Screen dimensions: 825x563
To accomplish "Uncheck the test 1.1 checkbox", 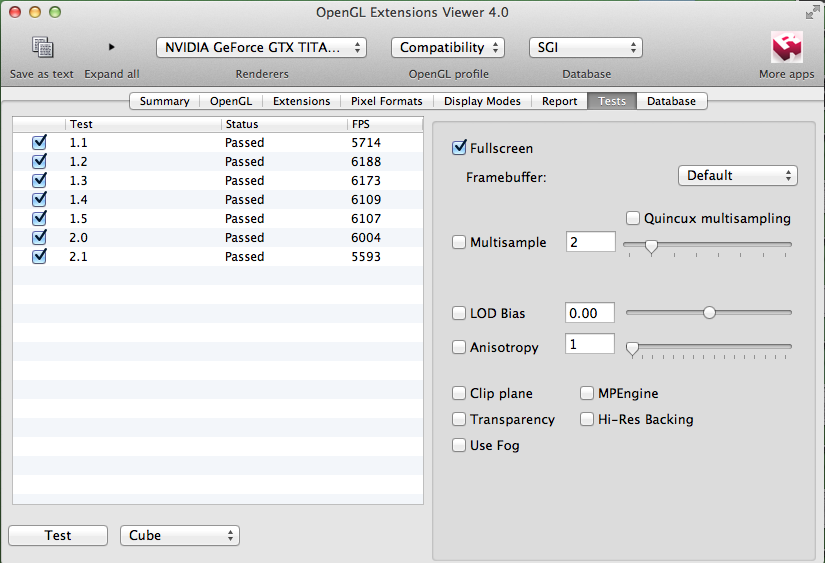I will click(x=39, y=143).
